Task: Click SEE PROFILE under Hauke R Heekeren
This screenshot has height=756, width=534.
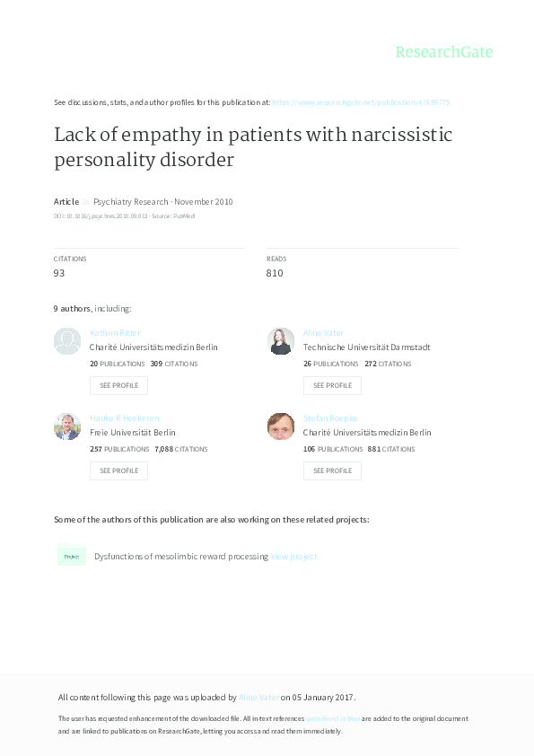Action: [x=118, y=470]
